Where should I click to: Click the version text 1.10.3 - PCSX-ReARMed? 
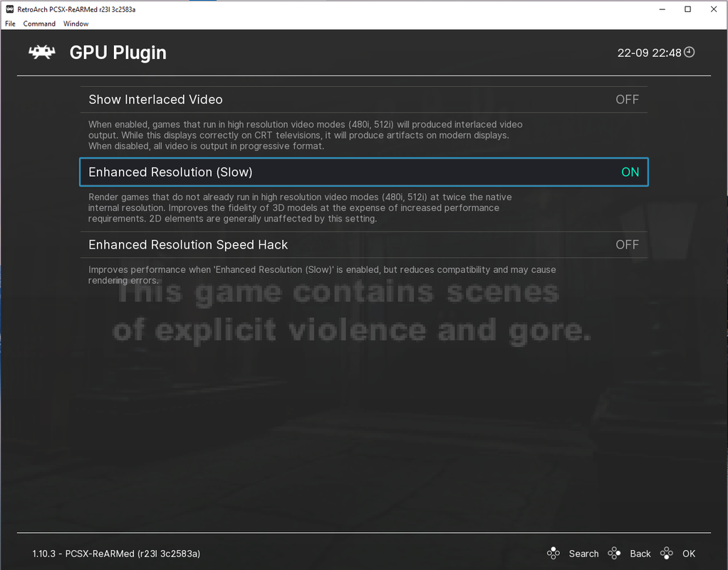116,554
